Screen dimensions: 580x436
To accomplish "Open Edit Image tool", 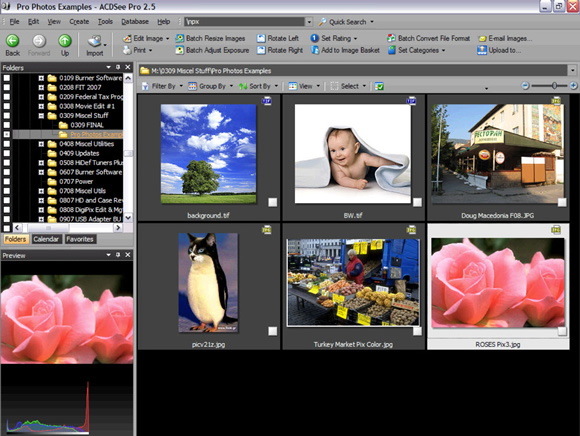I will [x=146, y=38].
